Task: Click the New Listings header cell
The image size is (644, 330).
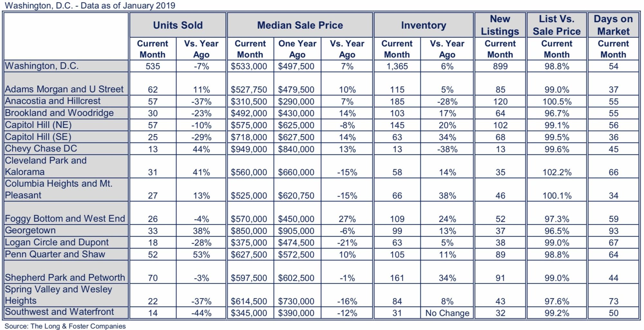Action: (x=500, y=25)
